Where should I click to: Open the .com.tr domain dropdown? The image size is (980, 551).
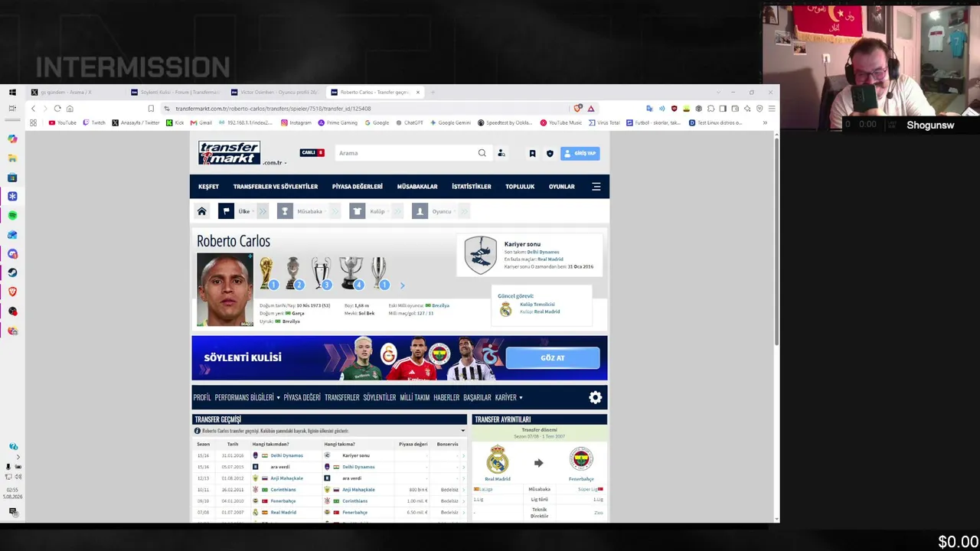pyautogui.click(x=274, y=162)
